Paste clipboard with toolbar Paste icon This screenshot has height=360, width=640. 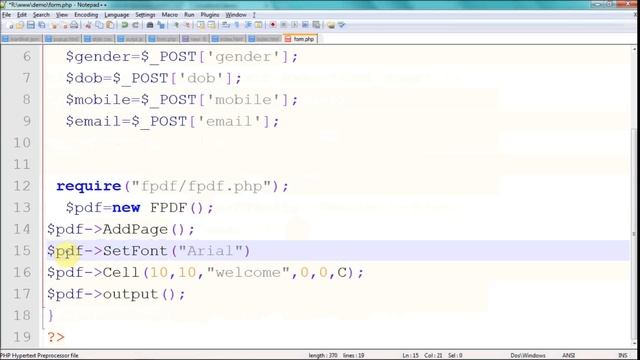(110, 25)
